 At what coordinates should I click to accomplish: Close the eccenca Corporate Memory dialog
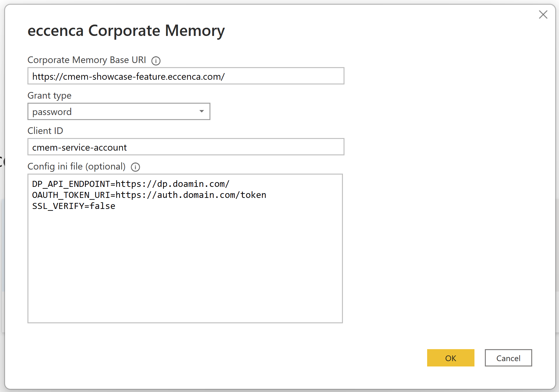[x=543, y=14]
